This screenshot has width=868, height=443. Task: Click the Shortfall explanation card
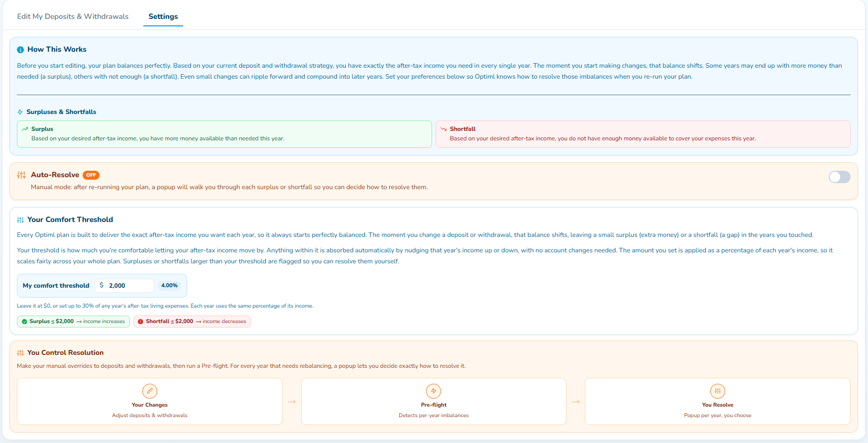point(643,134)
